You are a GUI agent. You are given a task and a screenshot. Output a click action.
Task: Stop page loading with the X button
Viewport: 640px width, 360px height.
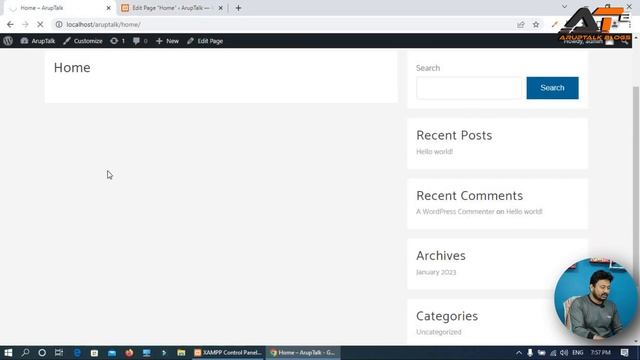(x=40, y=24)
